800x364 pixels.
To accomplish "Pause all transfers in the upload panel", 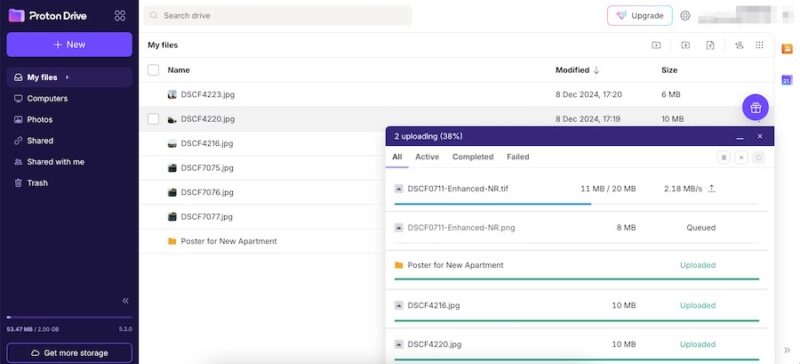I will (x=723, y=158).
